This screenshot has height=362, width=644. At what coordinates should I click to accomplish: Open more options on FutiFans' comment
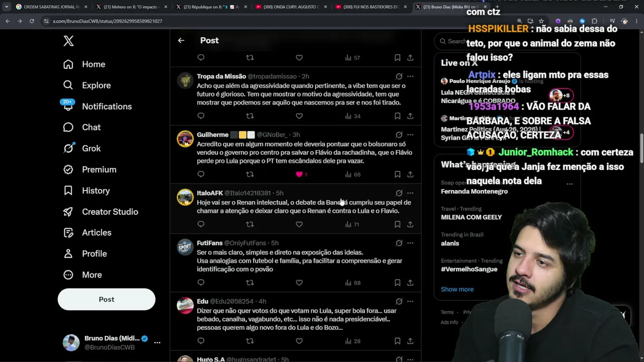pyautogui.click(x=410, y=243)
